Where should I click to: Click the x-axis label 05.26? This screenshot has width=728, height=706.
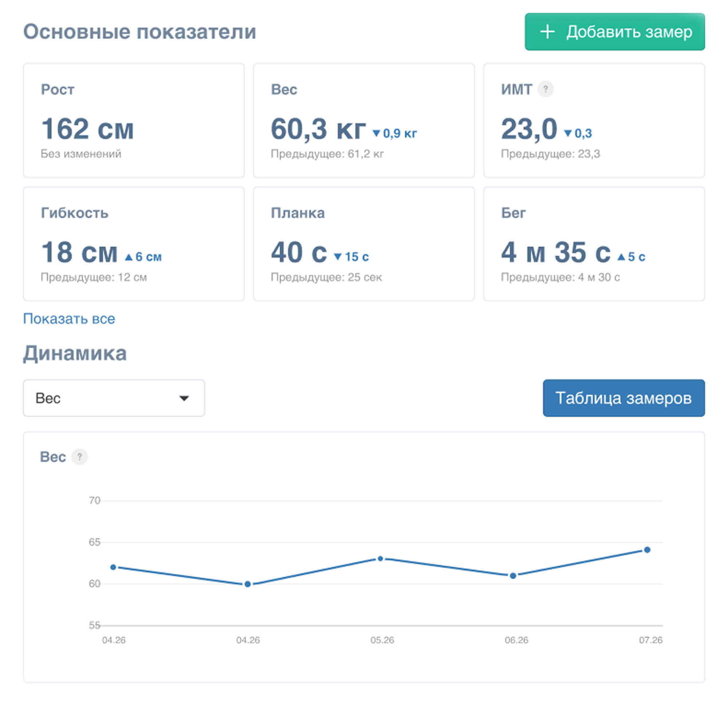382,640
